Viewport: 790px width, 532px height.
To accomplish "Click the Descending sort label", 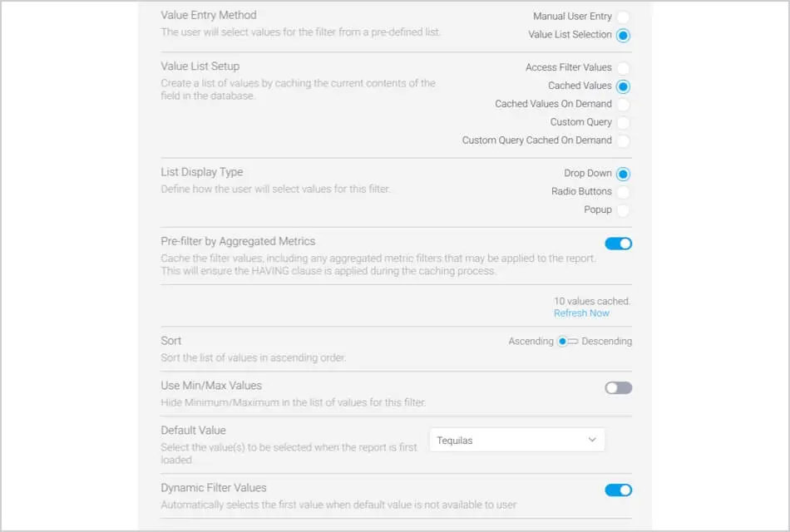I will [606, 342].
